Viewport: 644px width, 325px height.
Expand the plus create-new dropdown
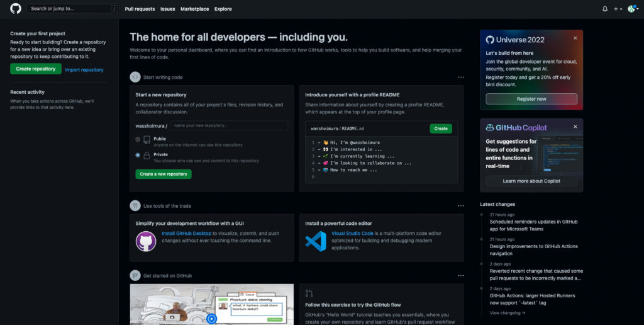coord(618,9)
